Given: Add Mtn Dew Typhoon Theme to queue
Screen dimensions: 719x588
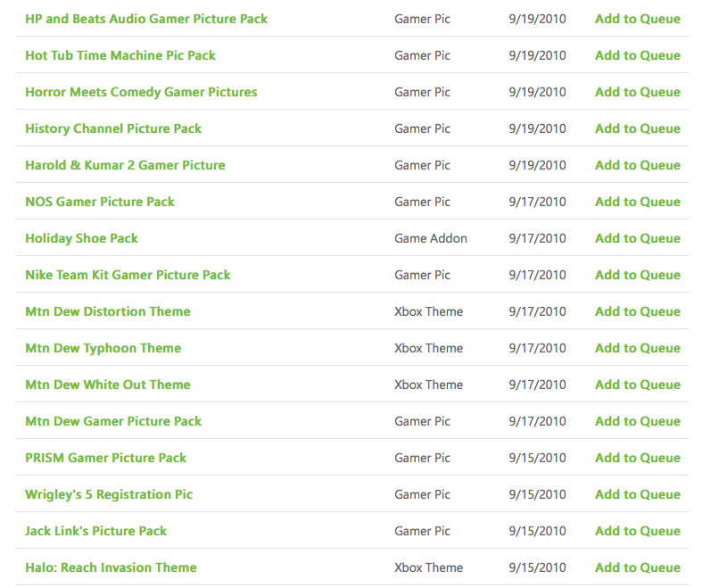Looking at the screenshot, I should click(x=638, y=348).
